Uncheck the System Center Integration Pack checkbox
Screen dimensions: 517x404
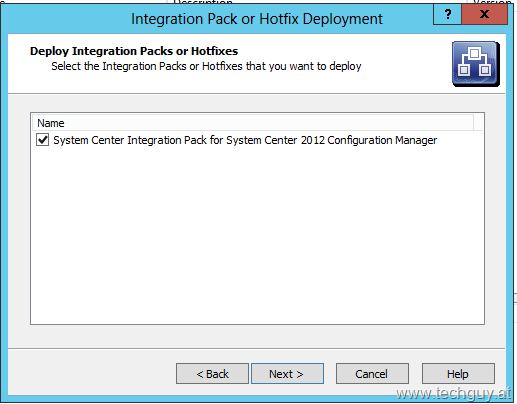tap(43, 140)
